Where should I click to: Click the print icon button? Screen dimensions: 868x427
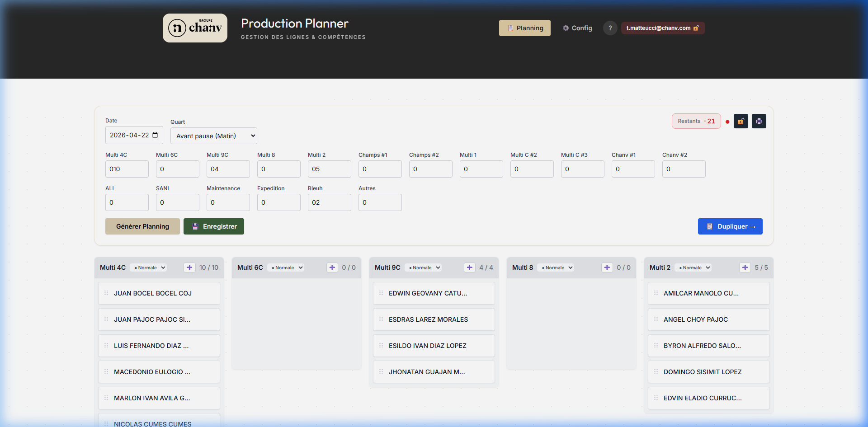tap(759, 121)
